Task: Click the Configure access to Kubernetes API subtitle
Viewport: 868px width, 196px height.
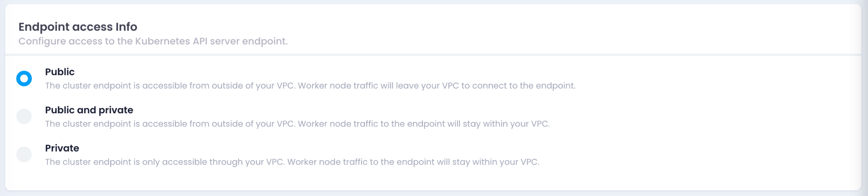Action: [x=153, y=41]
